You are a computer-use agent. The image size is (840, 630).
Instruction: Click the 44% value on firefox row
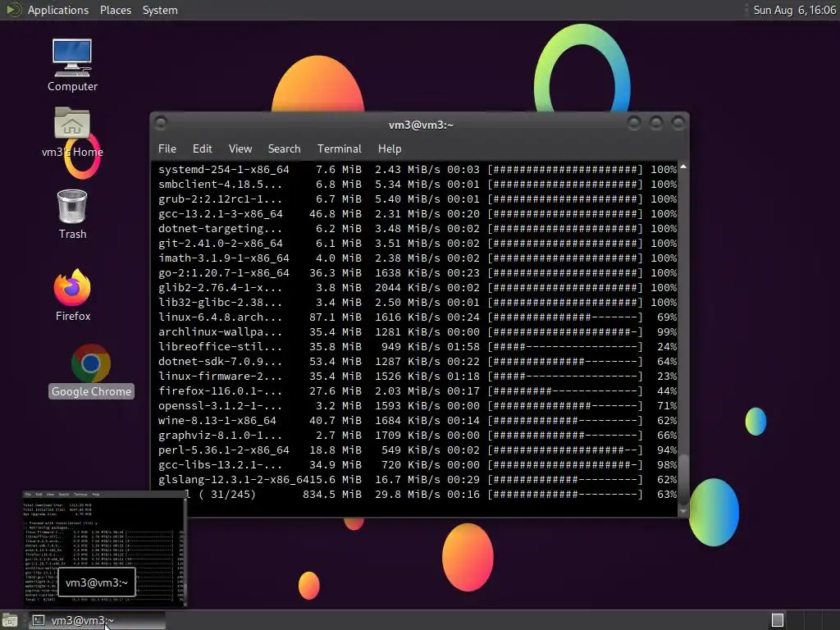pyautogui.click(x=667, y=391)
